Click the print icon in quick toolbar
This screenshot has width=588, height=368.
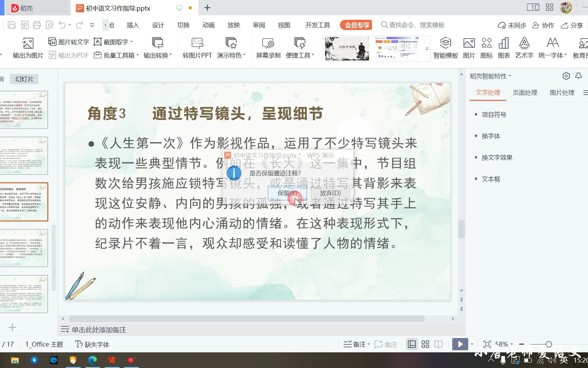[x=37, y=25]
